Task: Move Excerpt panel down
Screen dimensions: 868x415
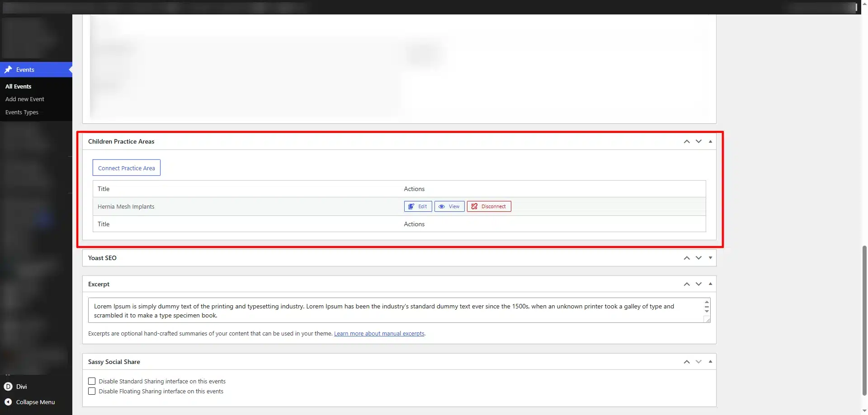Action: (x=698, y=284)
